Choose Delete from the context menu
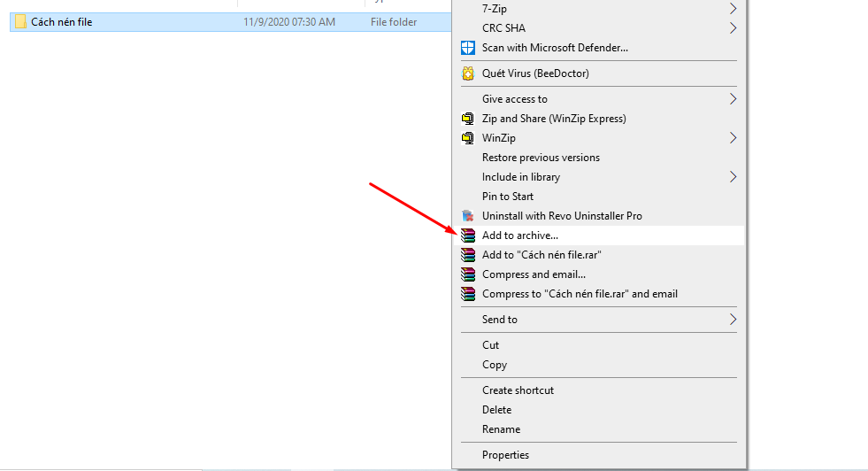The height and width of the screenshot is (471, 868). 496,410
